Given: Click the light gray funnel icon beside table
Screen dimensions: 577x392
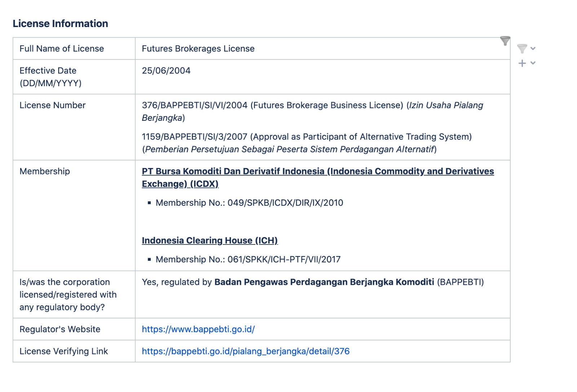Looking at the screenshot, I should (x=522, y=48).
